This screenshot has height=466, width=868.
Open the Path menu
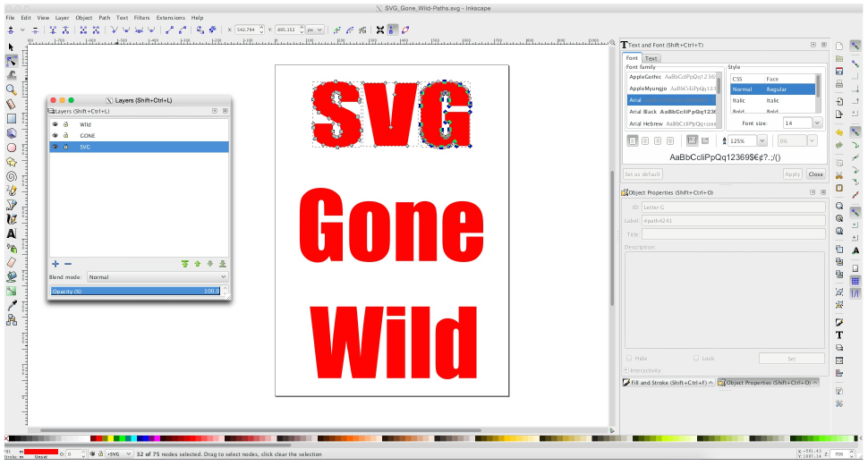point(105,18)
